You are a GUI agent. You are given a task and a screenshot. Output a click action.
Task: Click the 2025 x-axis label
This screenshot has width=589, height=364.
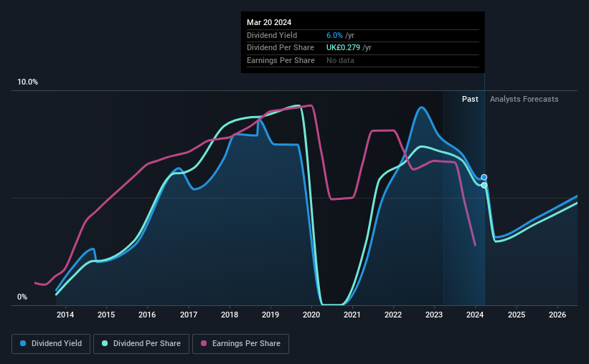pyautogui.click(x=517, y=315)
